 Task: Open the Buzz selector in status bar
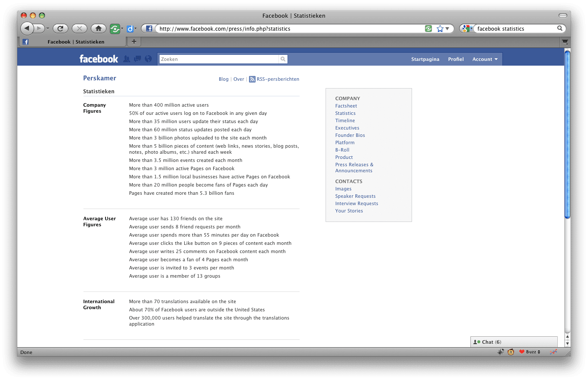(533, 352)
